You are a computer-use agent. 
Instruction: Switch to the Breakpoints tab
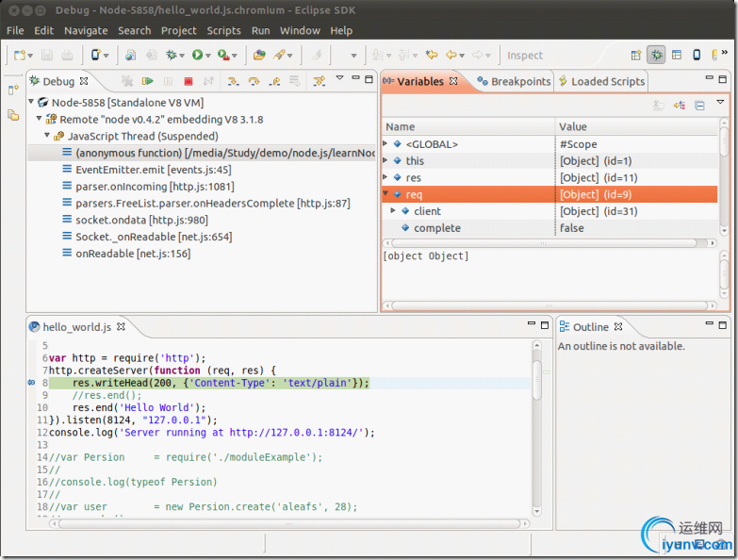pyautogui.click(x=514, y=81)
